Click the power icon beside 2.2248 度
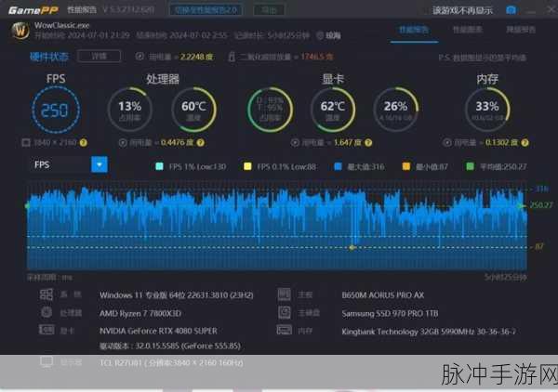This screenshot has height=392, width=558. tap(139, 57)
